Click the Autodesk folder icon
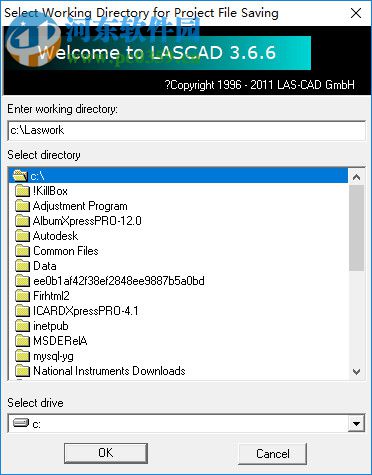This screenshot has width=372, height=475. (22, 236)
